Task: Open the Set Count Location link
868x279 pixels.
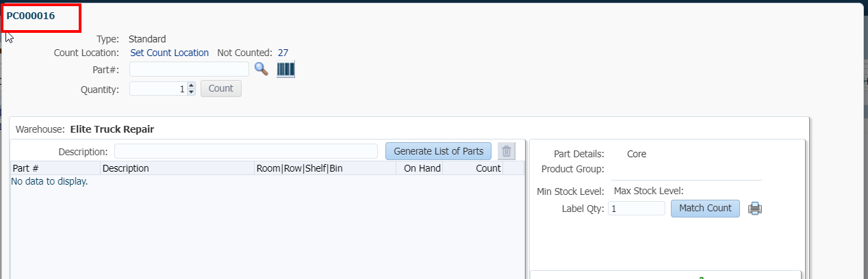Action: pyautogui.click(x=169, y=53)
